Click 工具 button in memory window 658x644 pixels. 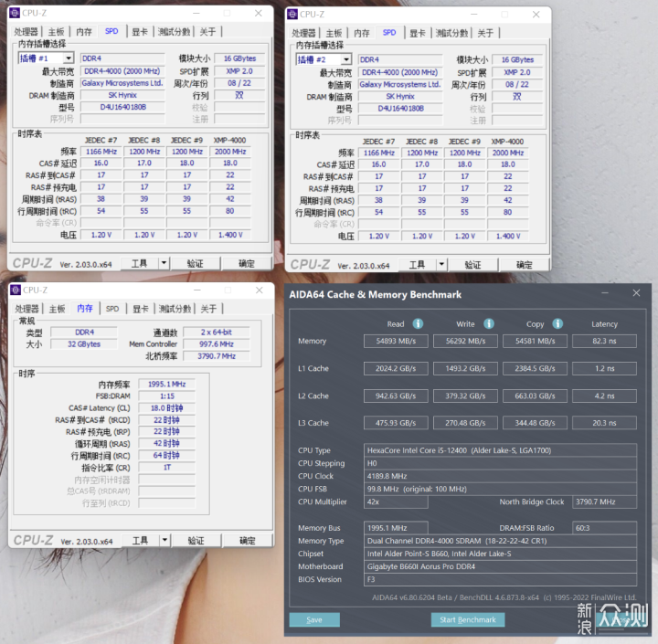(x=140, y=540)
